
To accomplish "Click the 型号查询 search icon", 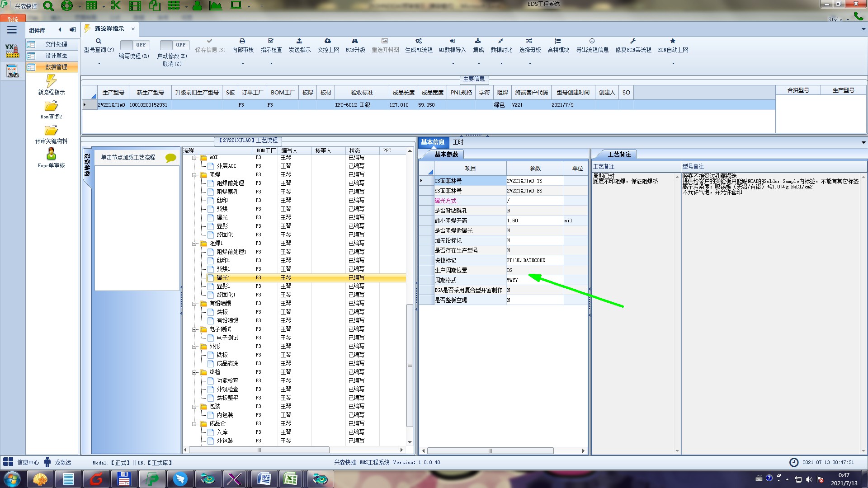I will click(98, 41).
